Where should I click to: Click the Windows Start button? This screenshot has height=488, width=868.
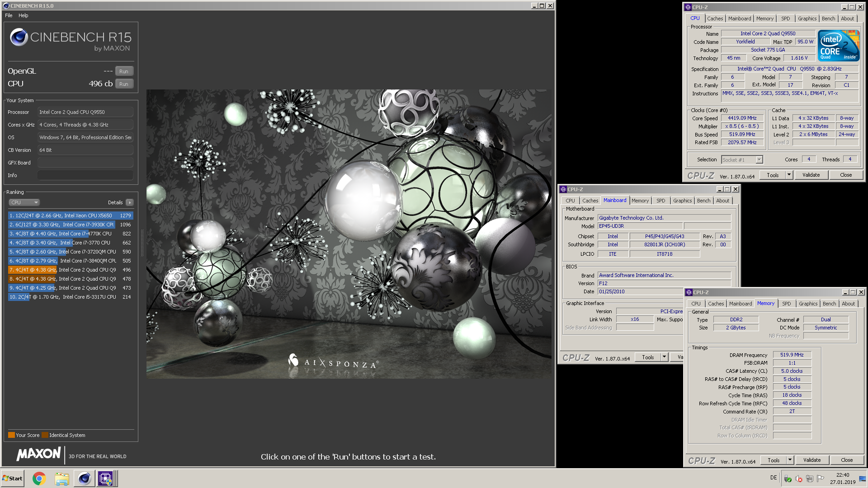[x=13, y=479]
